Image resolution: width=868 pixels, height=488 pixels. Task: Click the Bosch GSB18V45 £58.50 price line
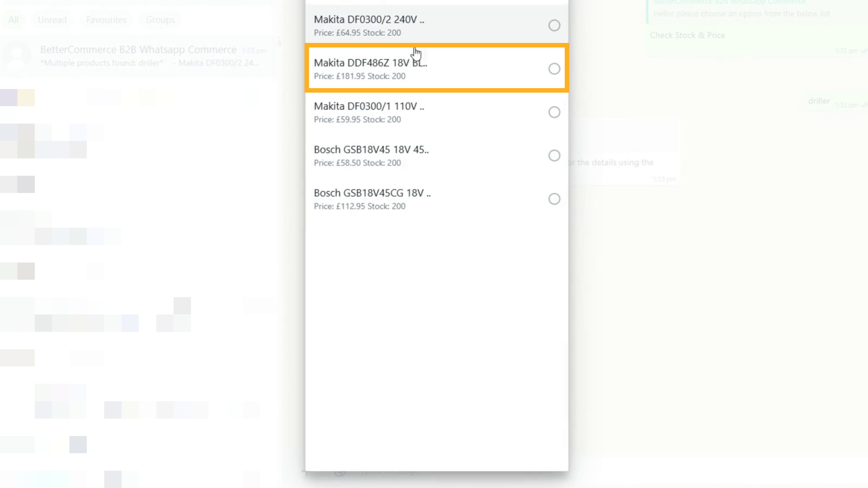[357, 163]
